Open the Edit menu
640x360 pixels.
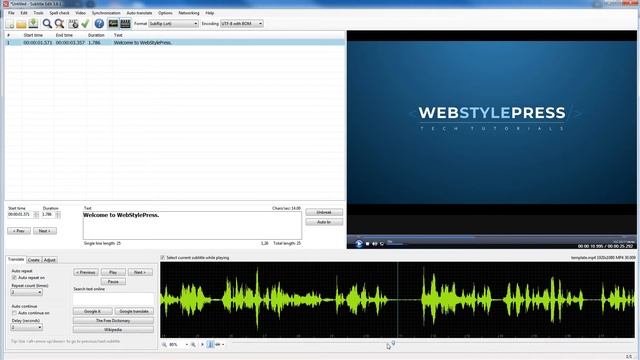click(x=24, y=13)
